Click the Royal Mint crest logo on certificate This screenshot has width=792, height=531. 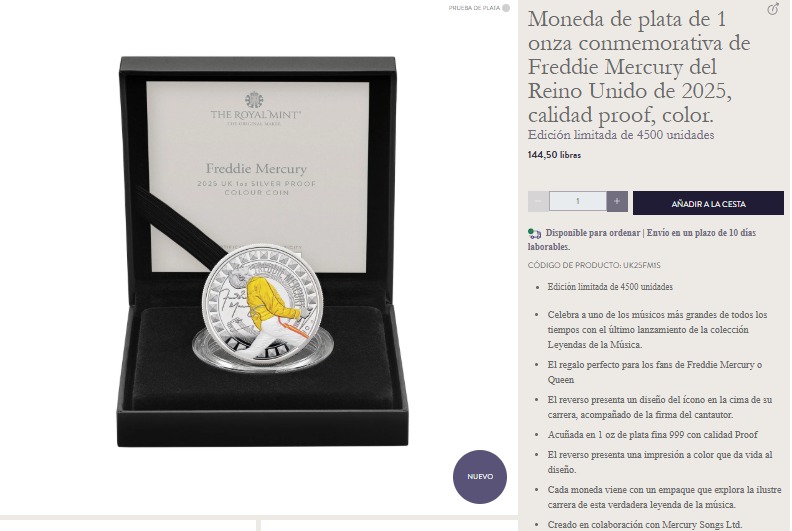pos(254,100)
